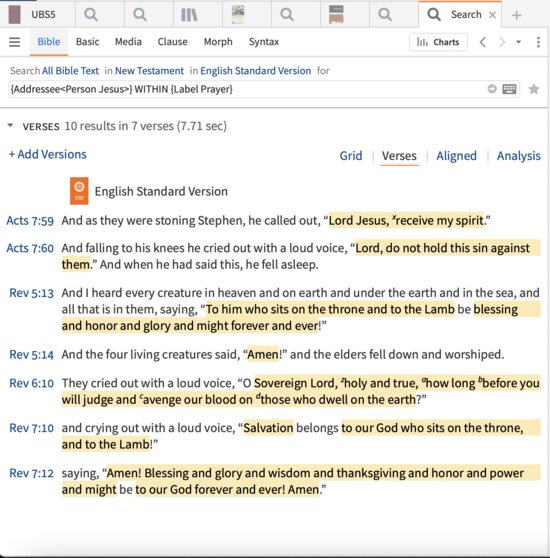Image resolution: width=550 pixels, height=558 pixels.
Task: Add a new tab with plus icon
Action: (517, 15)
